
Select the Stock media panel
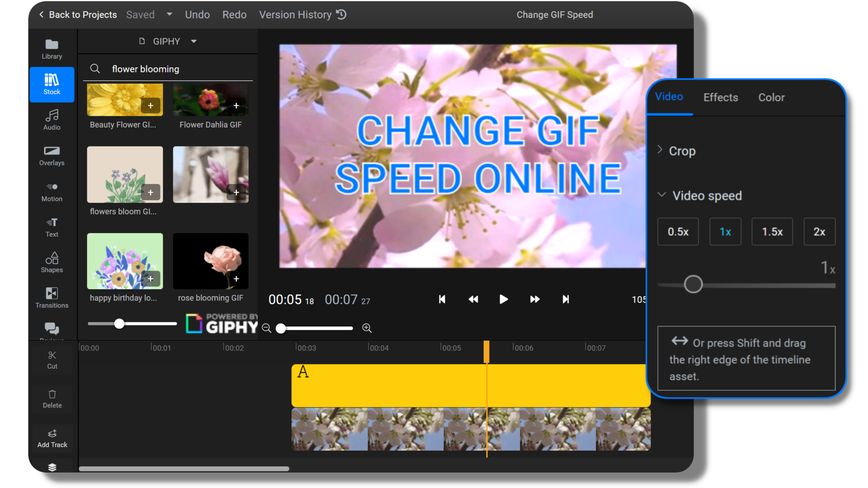pyautogui.click(x=52, y=84)
